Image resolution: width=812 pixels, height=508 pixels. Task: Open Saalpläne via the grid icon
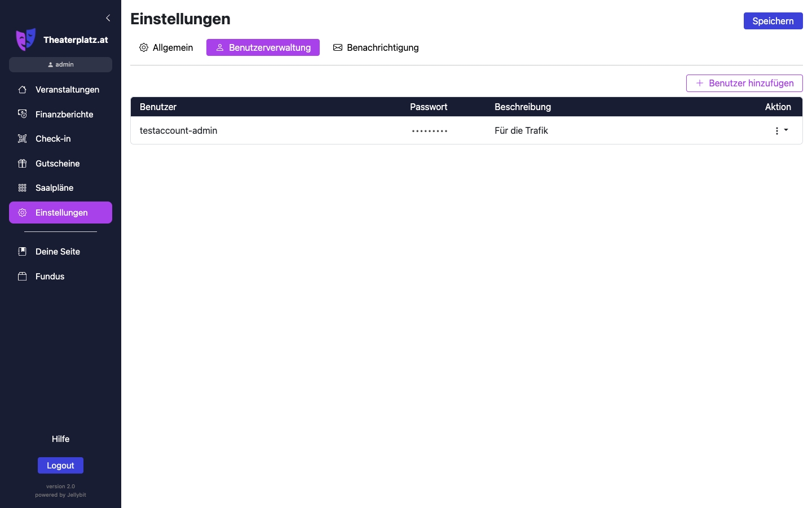tap(23, 188)
